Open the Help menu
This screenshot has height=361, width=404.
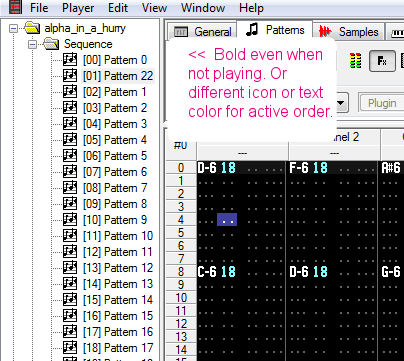point(251,8)
